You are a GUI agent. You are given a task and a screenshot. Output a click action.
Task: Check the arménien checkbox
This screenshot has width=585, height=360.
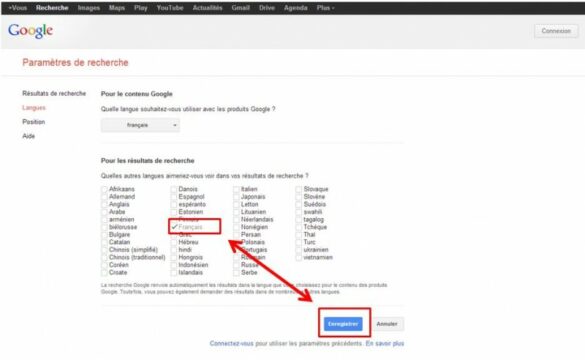coord(104,220)
